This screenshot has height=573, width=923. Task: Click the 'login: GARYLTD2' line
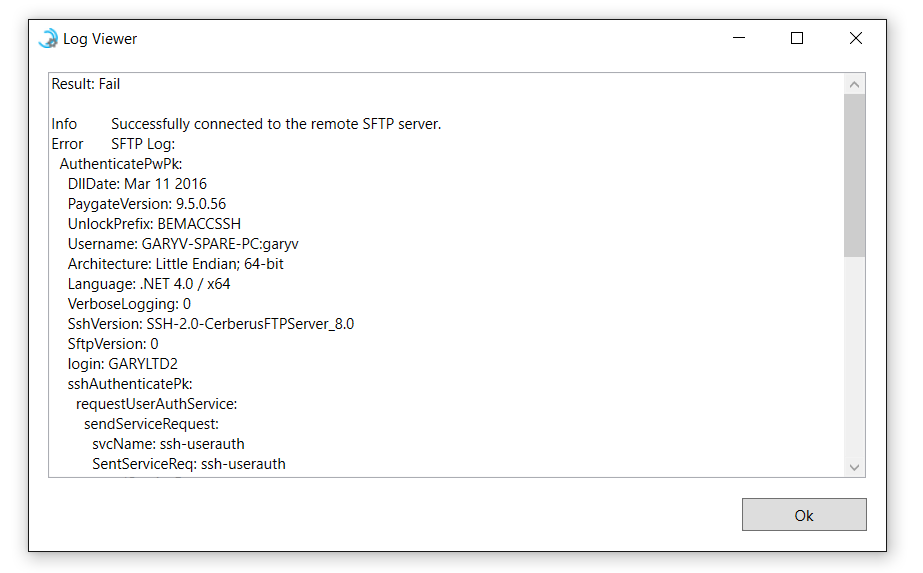(122, 365)
